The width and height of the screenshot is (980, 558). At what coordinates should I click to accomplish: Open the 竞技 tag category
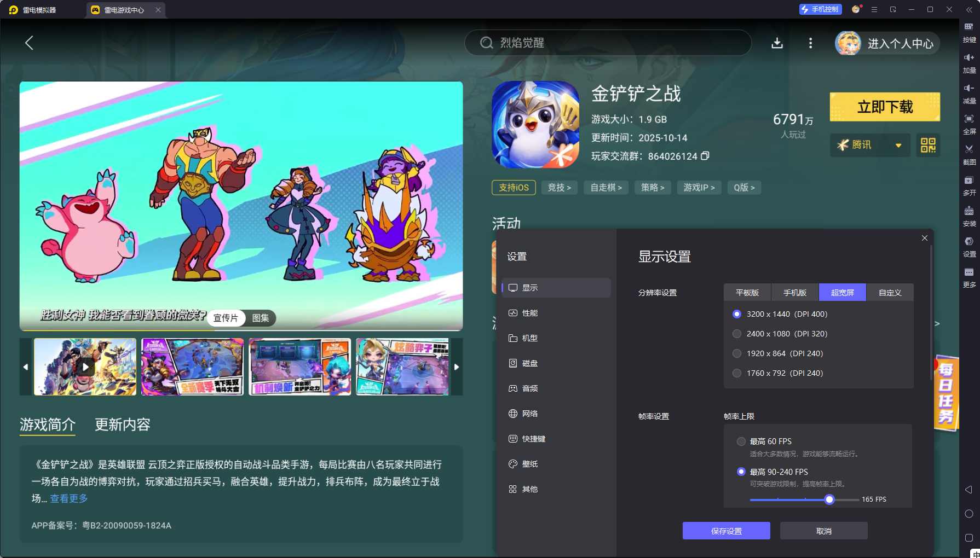560,188
